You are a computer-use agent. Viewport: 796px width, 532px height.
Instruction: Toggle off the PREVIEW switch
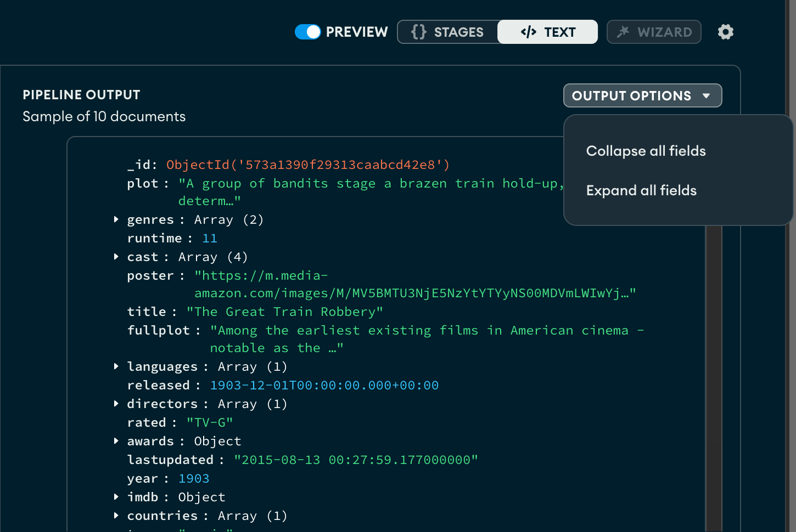pos(308,32)
